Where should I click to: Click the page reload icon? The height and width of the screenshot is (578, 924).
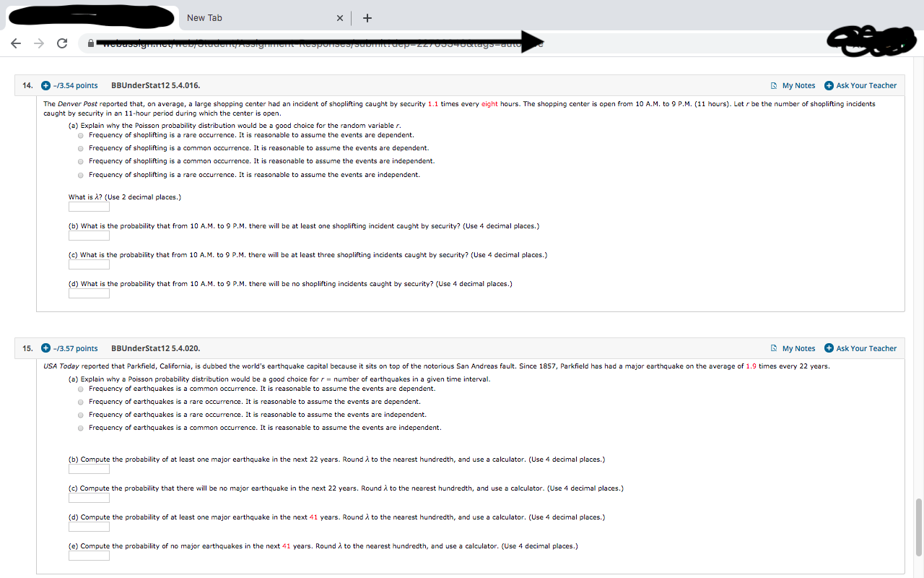(62, 43)
